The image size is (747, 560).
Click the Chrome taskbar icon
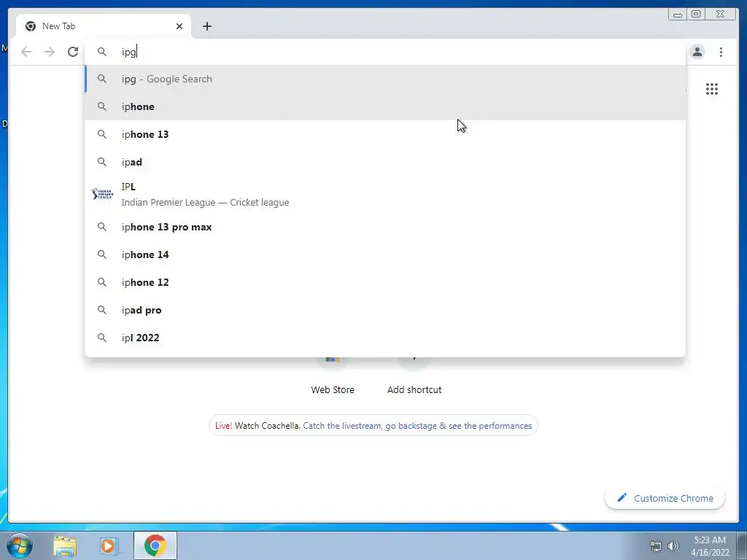(155, 545)
